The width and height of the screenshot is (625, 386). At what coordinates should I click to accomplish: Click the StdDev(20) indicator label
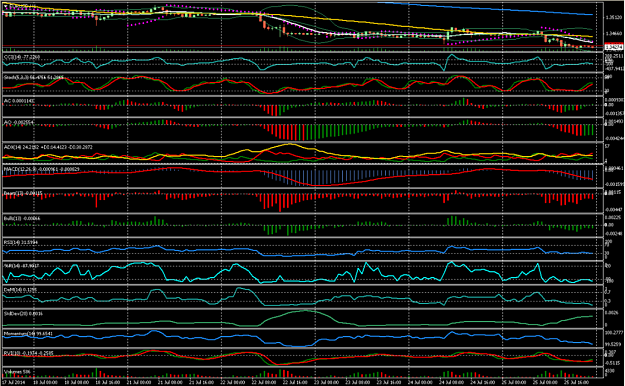coord(23,313)
